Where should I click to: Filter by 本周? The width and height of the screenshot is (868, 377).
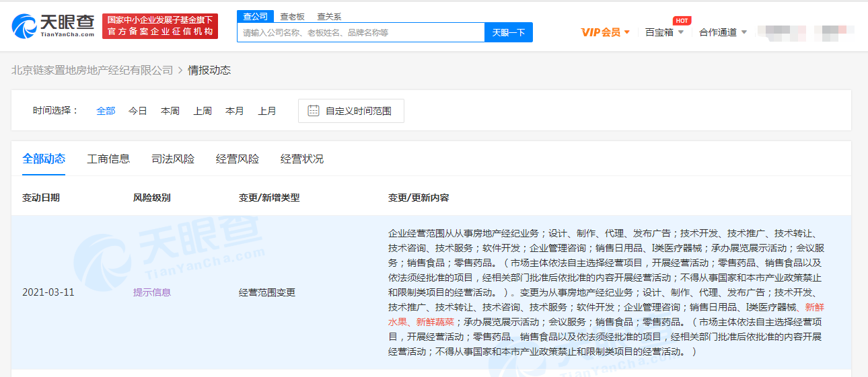[x=170, y=111]
